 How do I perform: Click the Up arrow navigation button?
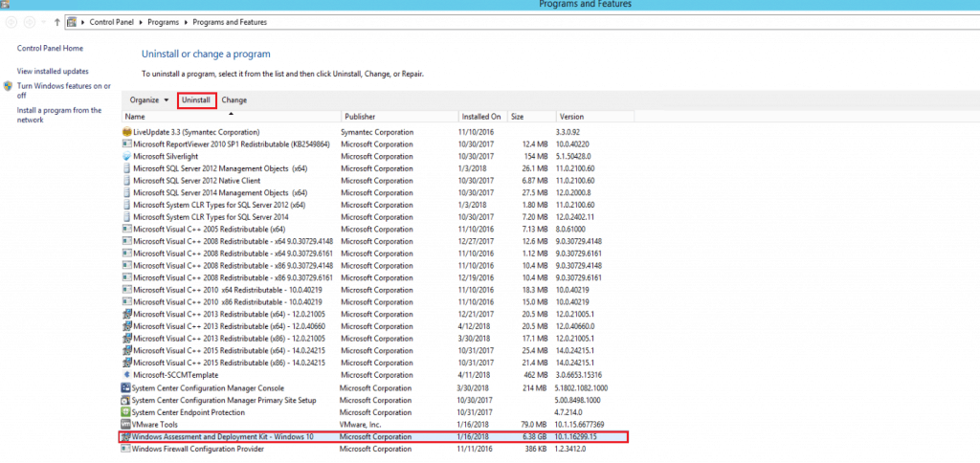coord(56,22)
